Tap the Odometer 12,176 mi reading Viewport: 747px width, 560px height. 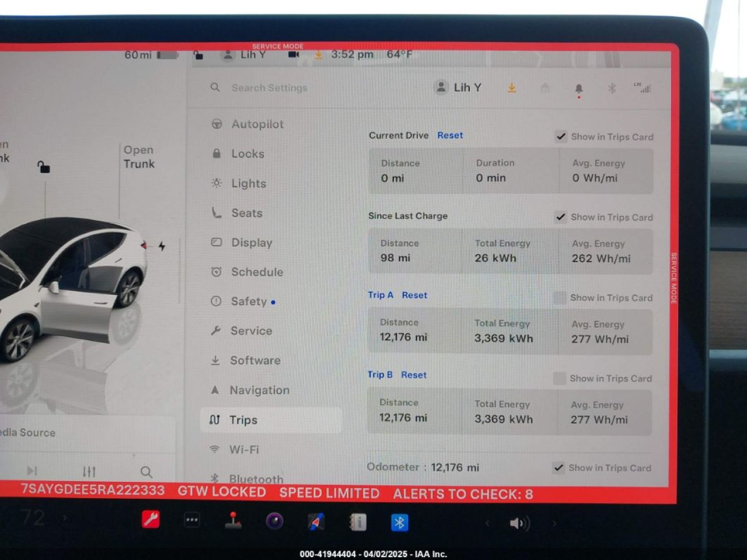pos(423,467)
